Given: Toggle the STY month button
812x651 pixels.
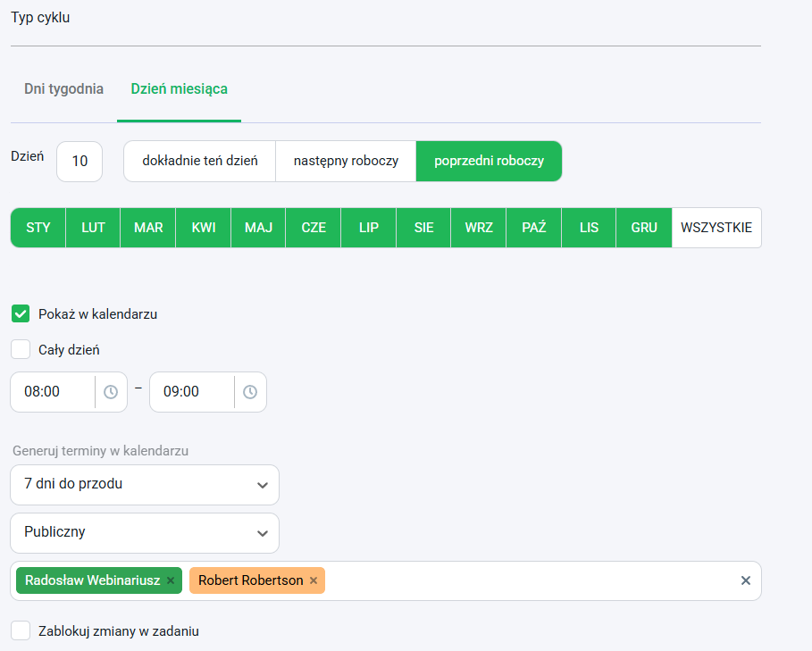Looking at the screenshot, I should click(38, 228).
